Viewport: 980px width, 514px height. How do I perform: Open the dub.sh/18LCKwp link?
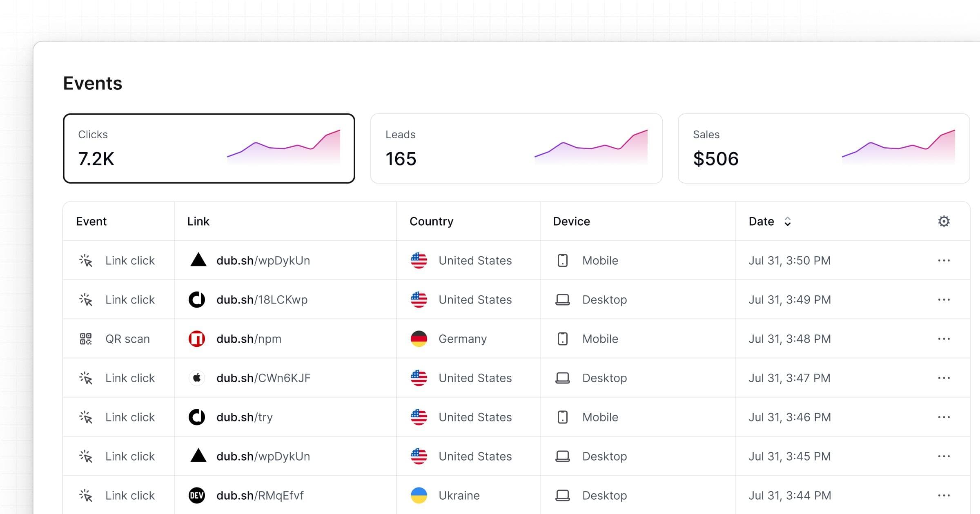262,299
